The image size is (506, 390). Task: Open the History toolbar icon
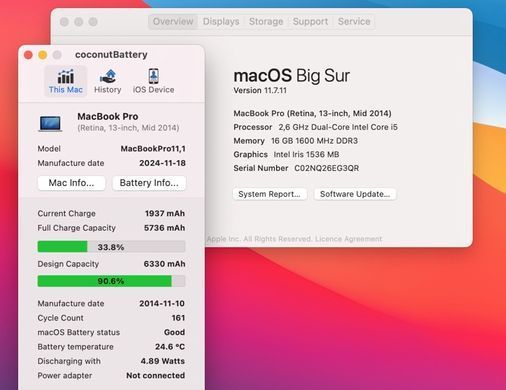(107, 81)
